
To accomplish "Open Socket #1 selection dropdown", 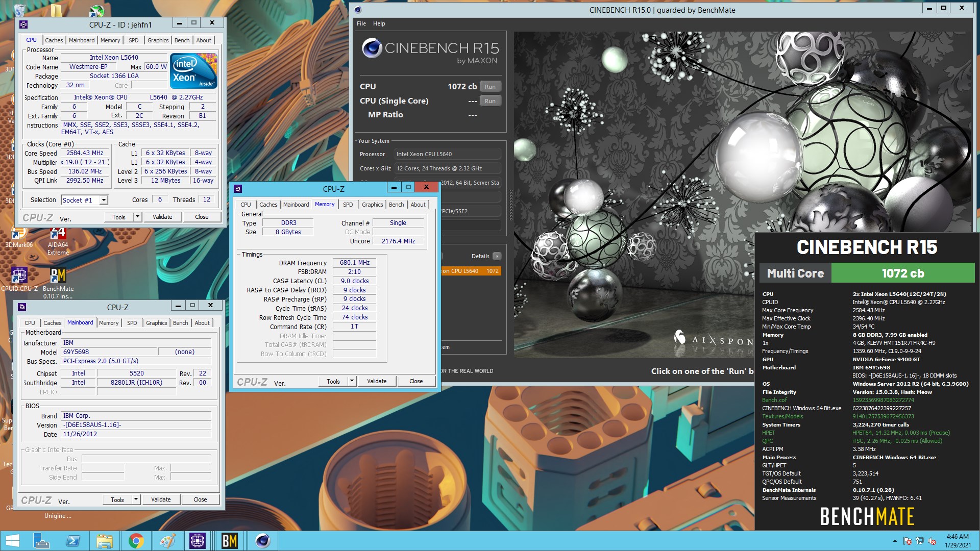I will pos(104,200).
